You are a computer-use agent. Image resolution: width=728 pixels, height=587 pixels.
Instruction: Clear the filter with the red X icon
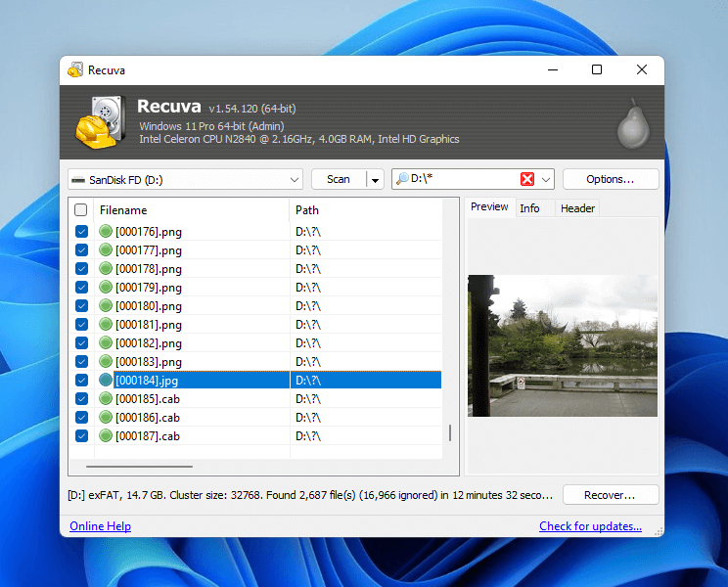click(527, 179)
